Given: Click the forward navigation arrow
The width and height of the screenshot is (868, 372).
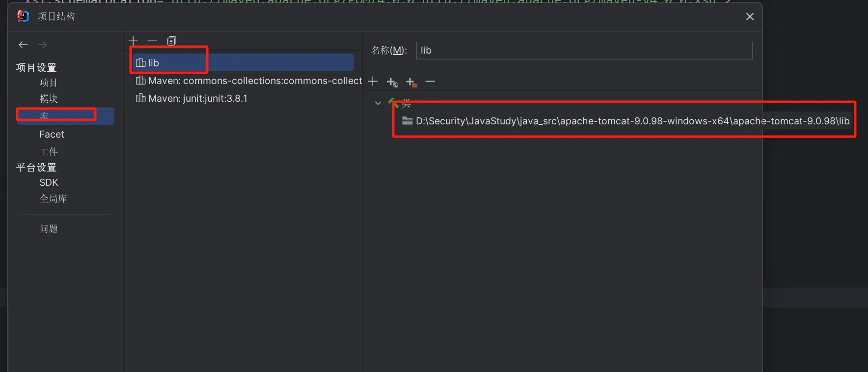Looking at the screenshot, I should [x=42, y=45].
